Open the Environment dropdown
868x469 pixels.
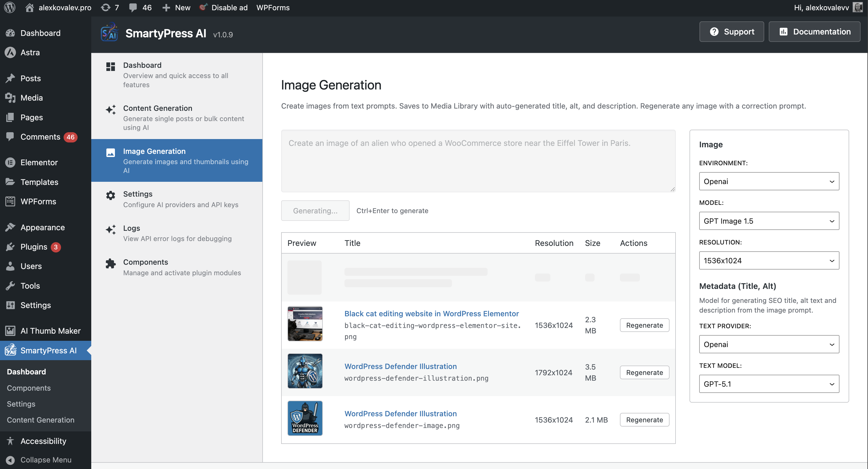769,181
